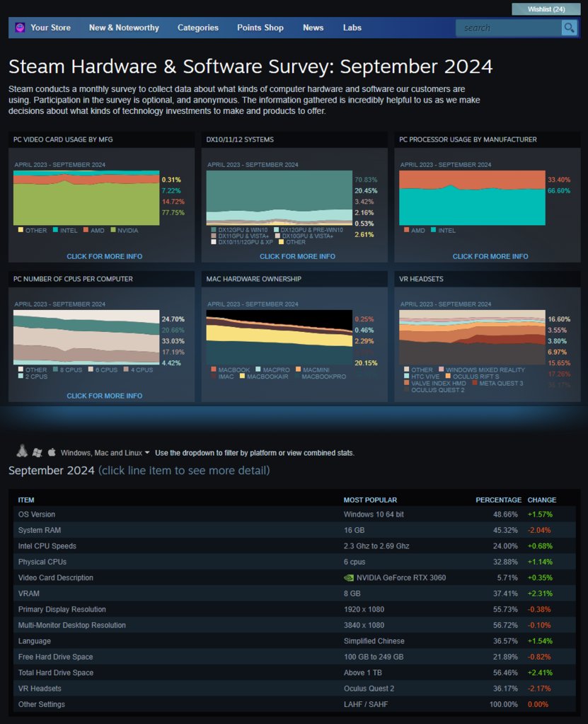Click for more info on number of CPUs
This screenshot has width=588, height=724.
pyautogui.click(x=104, y=396)
